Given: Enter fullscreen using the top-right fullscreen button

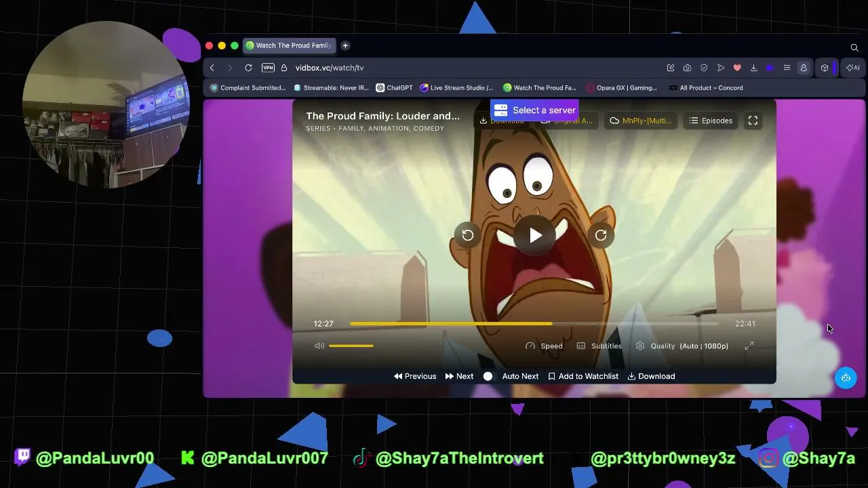Looking at the screenshot, I should click(x=753, y=121).
